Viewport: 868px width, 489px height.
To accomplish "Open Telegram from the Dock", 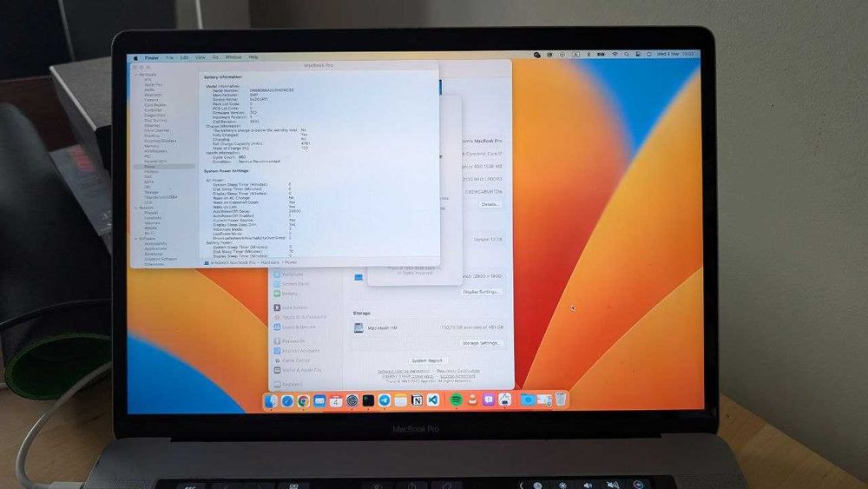I will (x=385, y=400).
